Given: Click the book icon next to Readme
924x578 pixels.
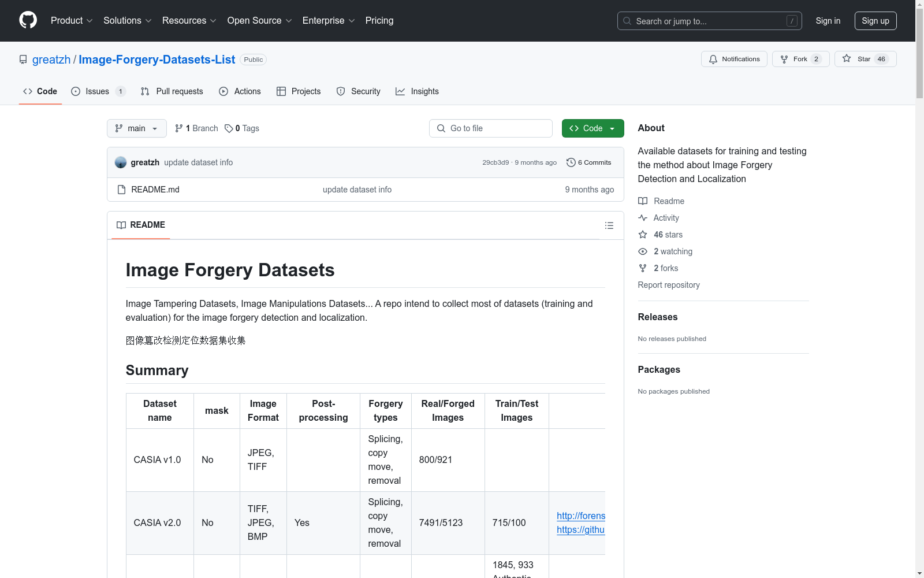Looking at the screenshot, I should click(643, 201).
